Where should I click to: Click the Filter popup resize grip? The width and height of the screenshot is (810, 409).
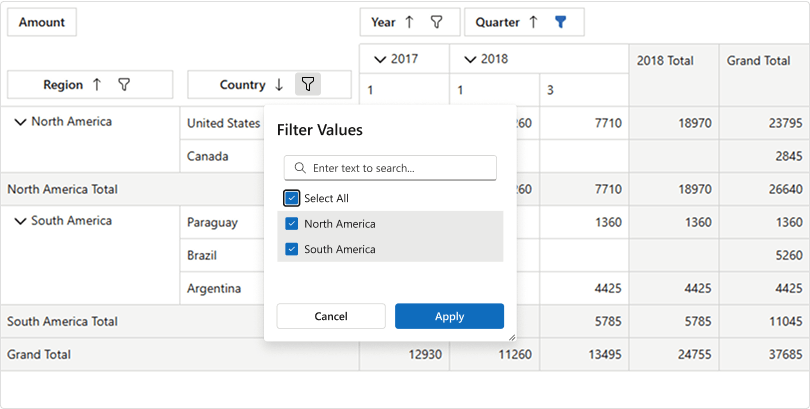pos(511,336)
